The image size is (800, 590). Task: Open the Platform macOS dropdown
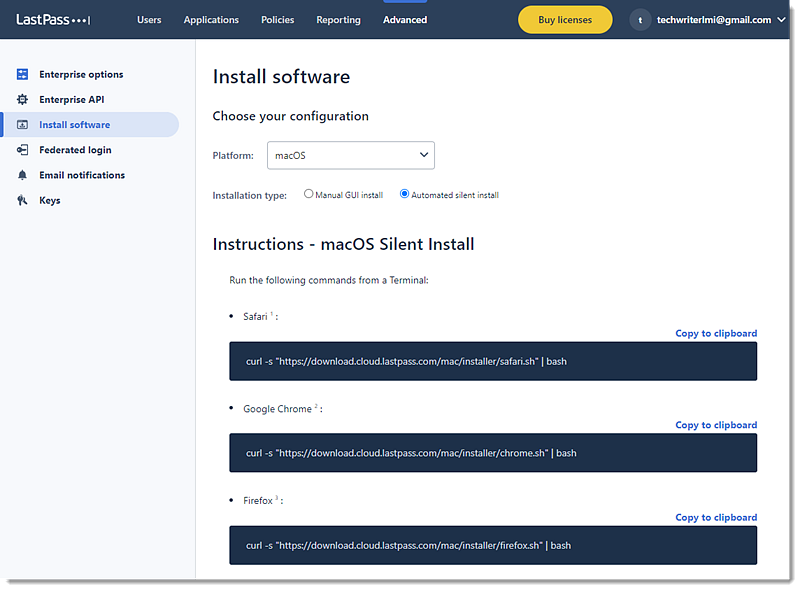[350, 155]
